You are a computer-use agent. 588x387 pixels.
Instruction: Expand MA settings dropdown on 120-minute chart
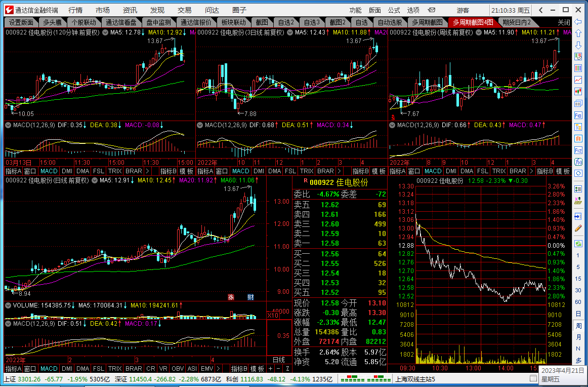click(x=105, y=32)
